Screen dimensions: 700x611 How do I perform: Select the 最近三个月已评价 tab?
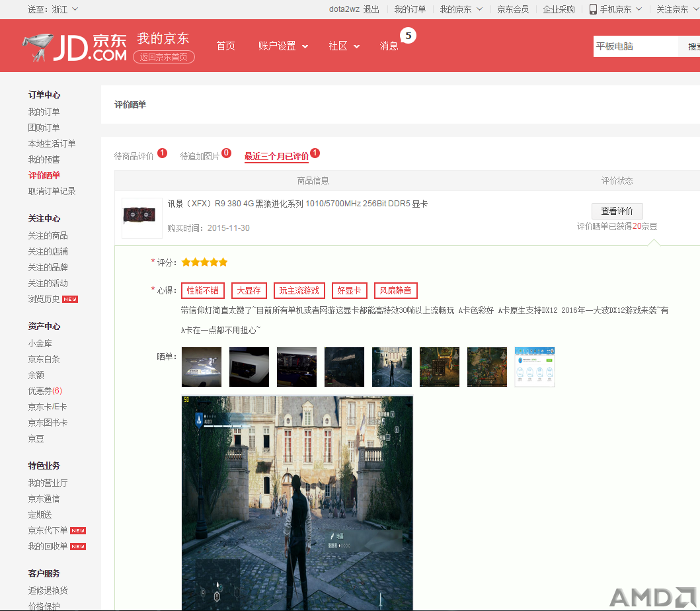[276, 156]
